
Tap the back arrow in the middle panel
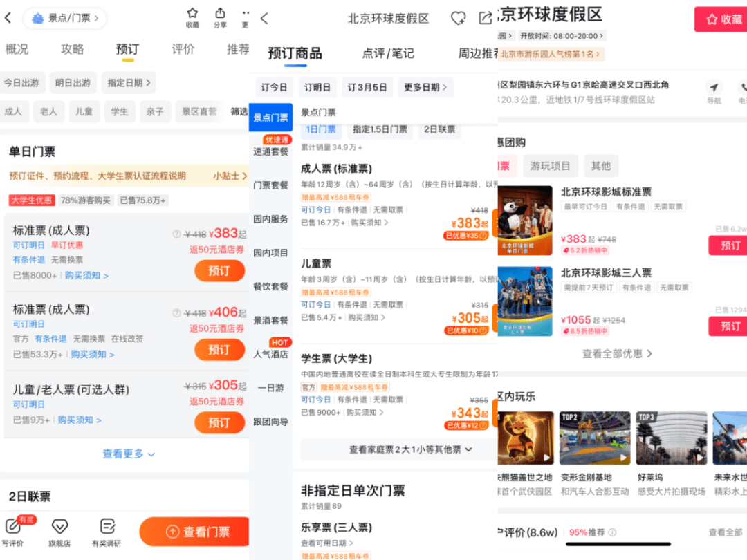point(264,19)
